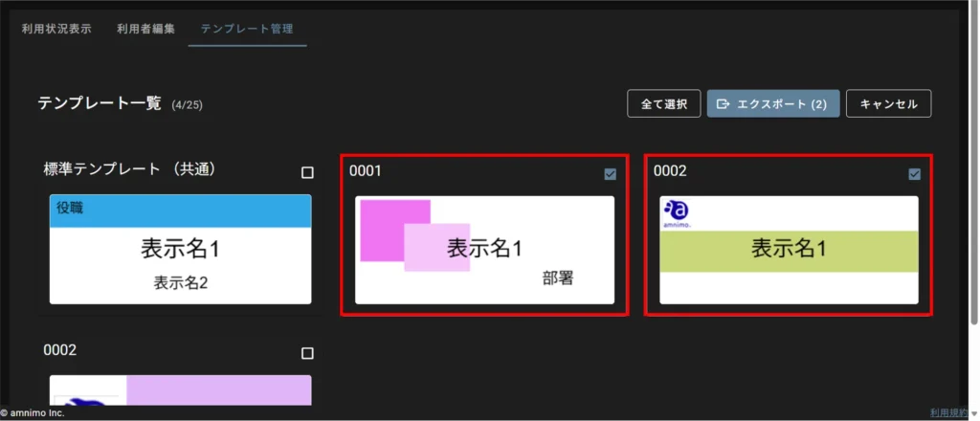Click the vertical scrollbar on the right edge
The height and width of the screenshot is (421, 980).
click(974, 191)
